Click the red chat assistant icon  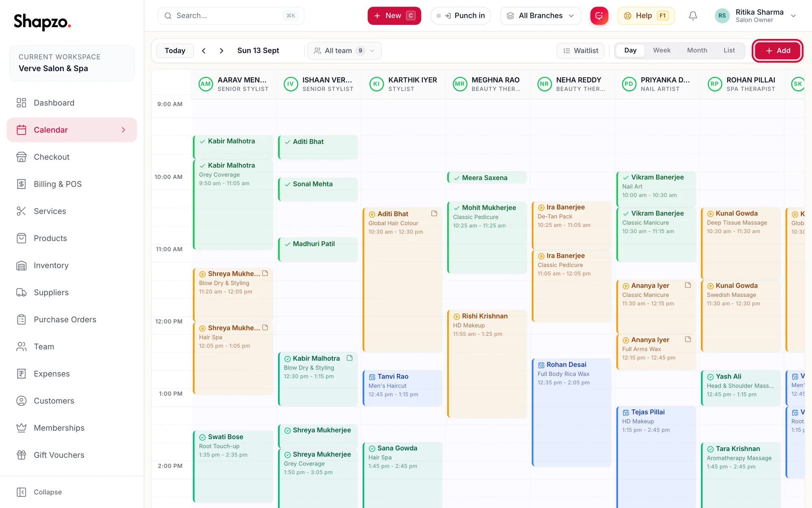[599, 16]
